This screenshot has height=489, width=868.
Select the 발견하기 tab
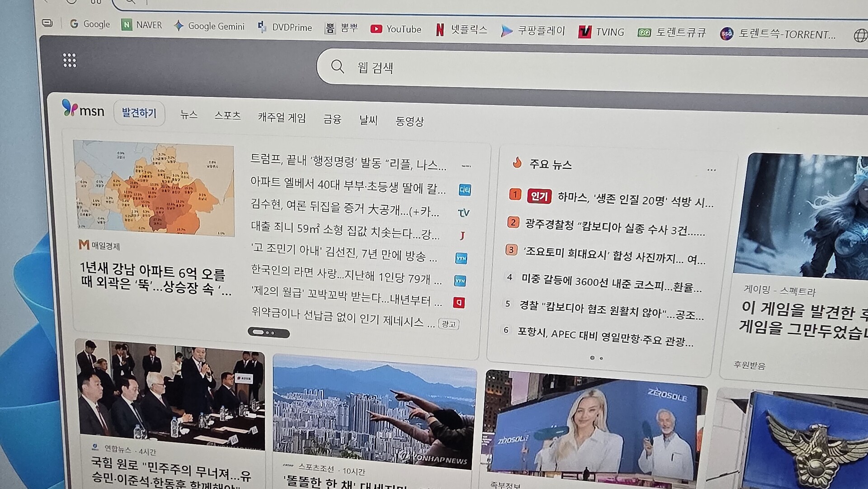pyautogui.click(x=139, y=113)
